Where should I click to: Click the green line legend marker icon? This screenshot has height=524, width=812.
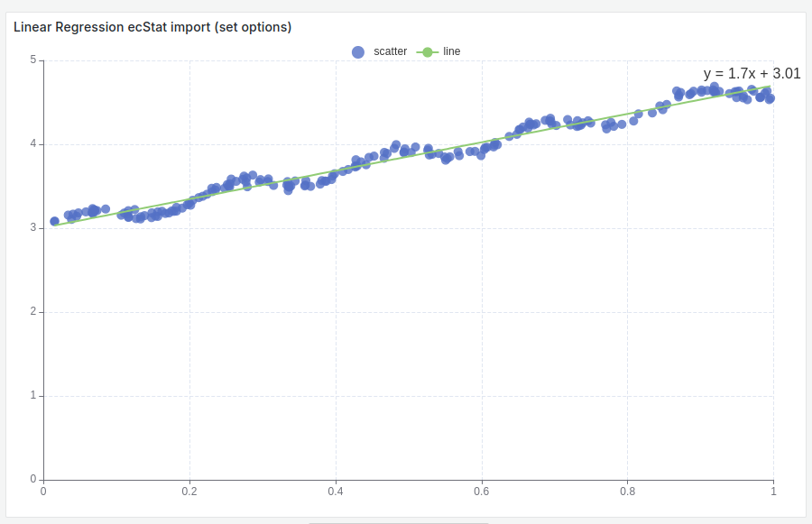426,51
